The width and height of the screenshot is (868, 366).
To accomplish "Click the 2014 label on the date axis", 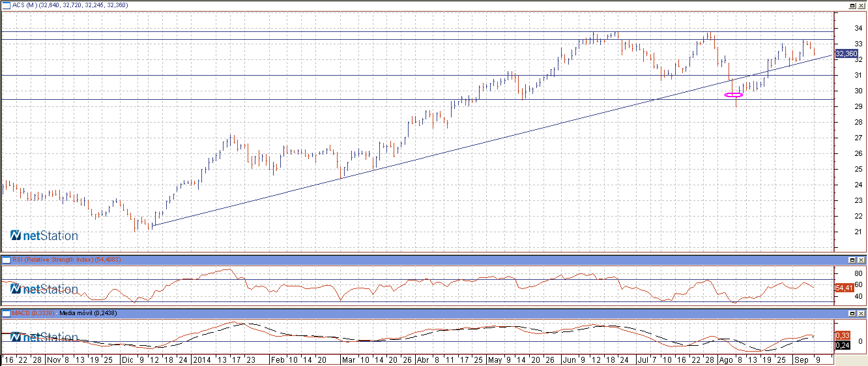I will pyautogui.click(x=203, y=359).
